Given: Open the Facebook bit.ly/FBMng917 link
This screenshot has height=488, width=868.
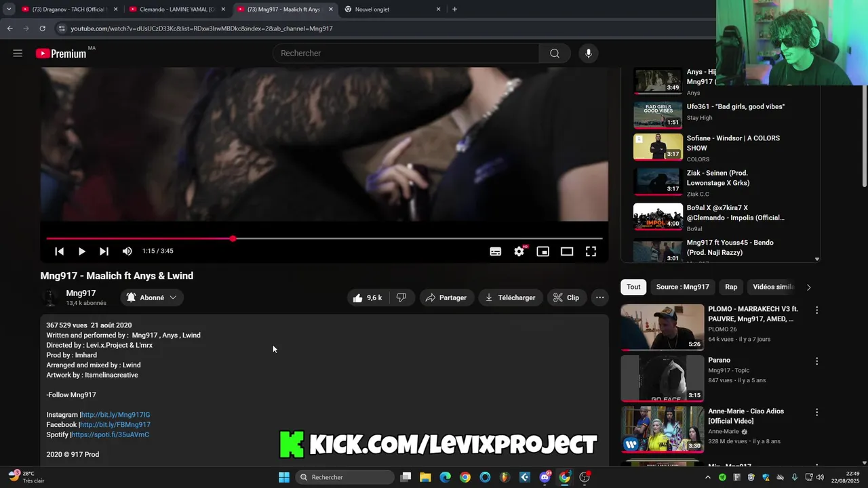Looking at the screenshot, I should [x=115, y=425].
